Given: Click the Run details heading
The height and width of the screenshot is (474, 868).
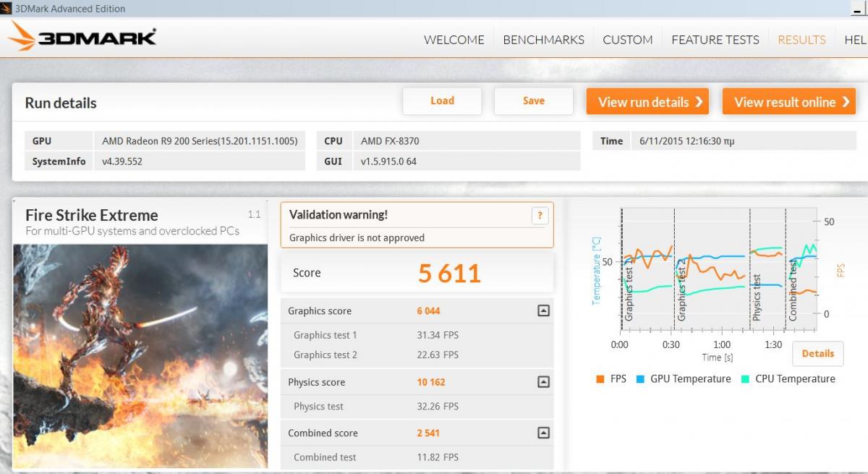Looking at the screenshot, I should click(61, 103).
